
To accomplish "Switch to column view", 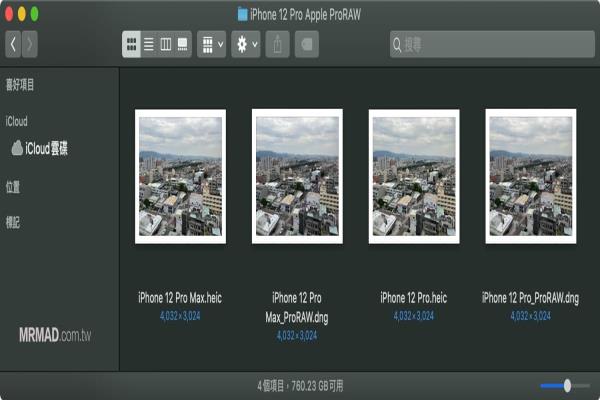I will coord(166,44).
